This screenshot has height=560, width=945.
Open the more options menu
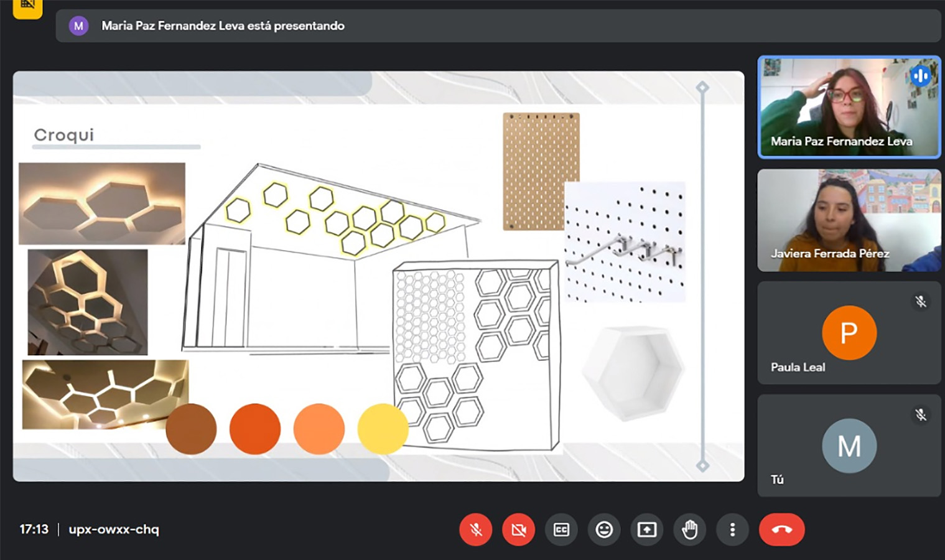click(732, 530)
